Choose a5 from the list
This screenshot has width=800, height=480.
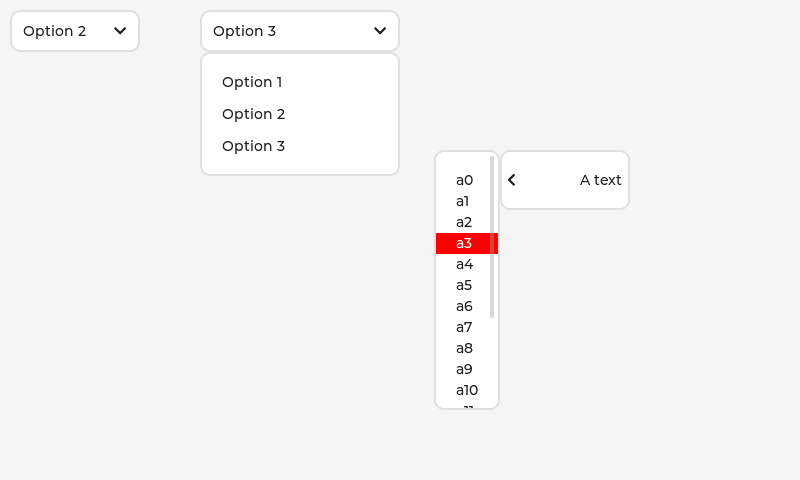[464, 285]
